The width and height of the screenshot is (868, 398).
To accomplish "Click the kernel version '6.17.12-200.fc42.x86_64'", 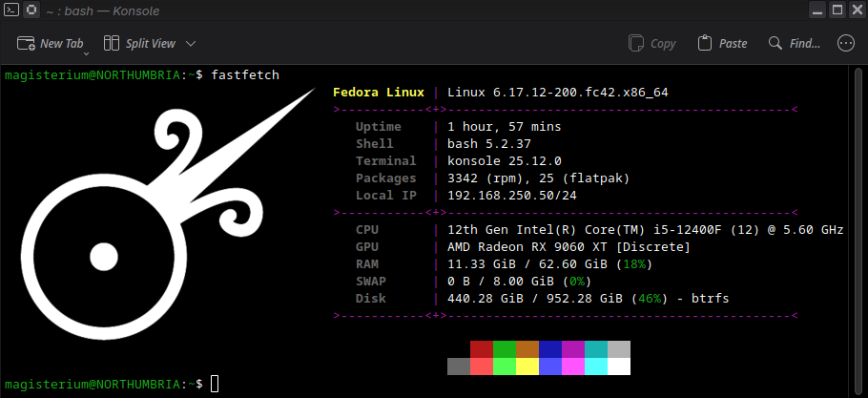I will (581, 93).
